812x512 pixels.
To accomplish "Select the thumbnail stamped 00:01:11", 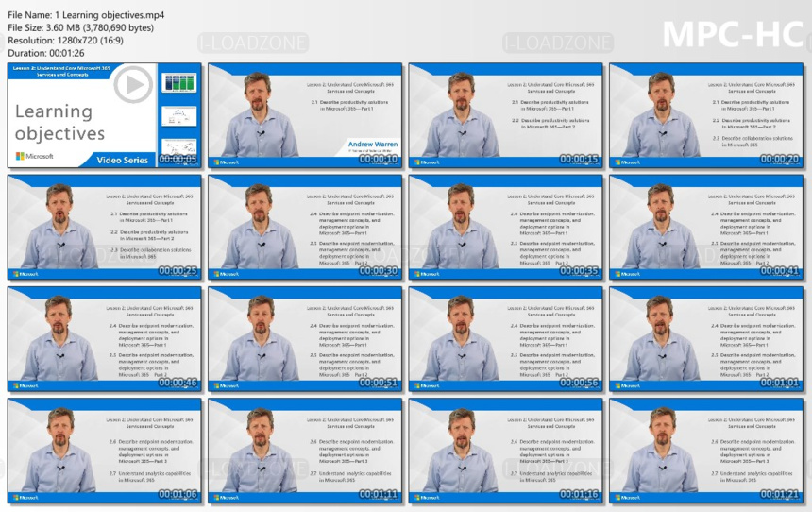I will tap(305, 451).
